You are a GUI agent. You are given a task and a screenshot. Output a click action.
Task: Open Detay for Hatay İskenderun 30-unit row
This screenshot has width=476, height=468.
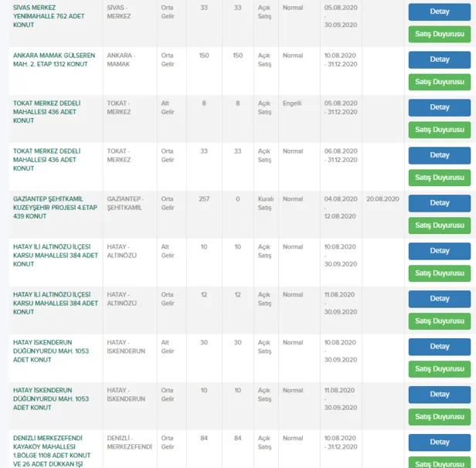tap(439, 347)
